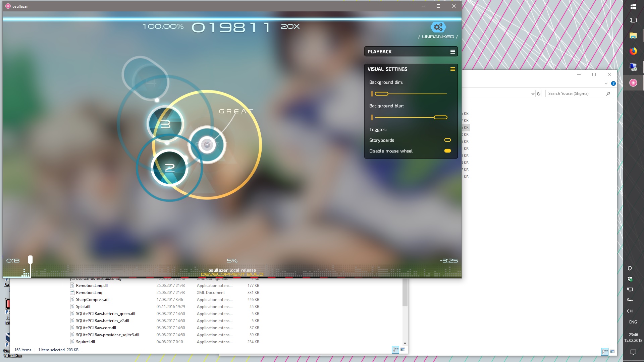This screenshot has width=644, height=362.
Task: Open the address bar history dropdown
Action: click(x=533, y=94)
